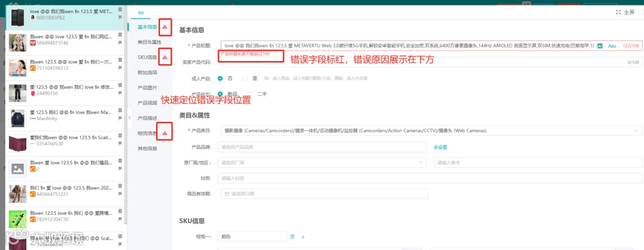Choose 新品 for 产品状态
Image resolution: width=644 pixels, height=250 pixels.
(x=220, y=94)
